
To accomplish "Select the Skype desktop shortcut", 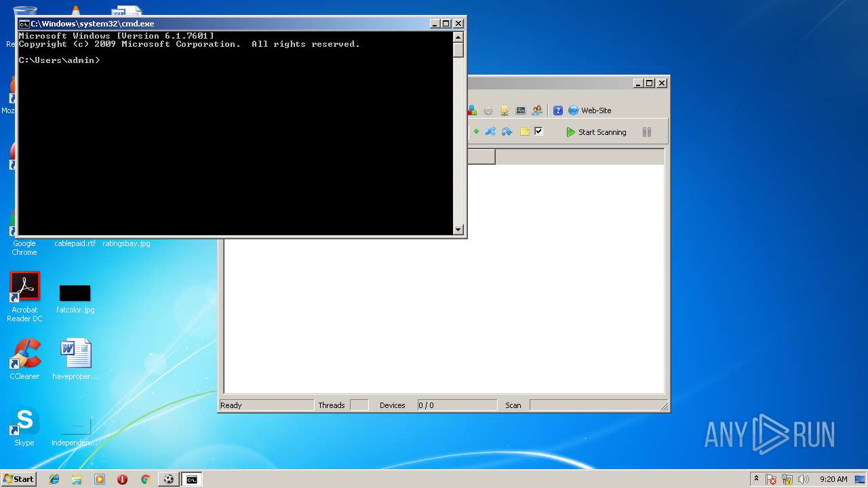I will pyautogui.click(x=24, y=427).
